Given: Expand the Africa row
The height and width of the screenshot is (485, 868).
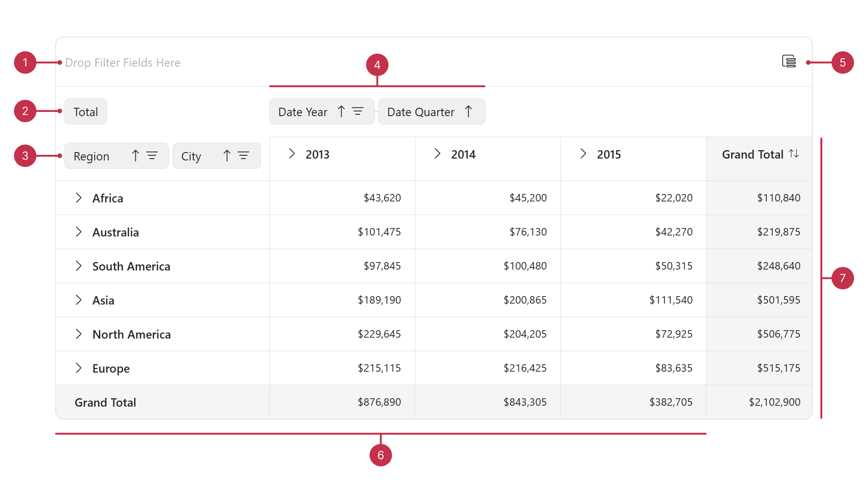Looking at the screenshot, I should pyautogui.click(x=78, y=198).
